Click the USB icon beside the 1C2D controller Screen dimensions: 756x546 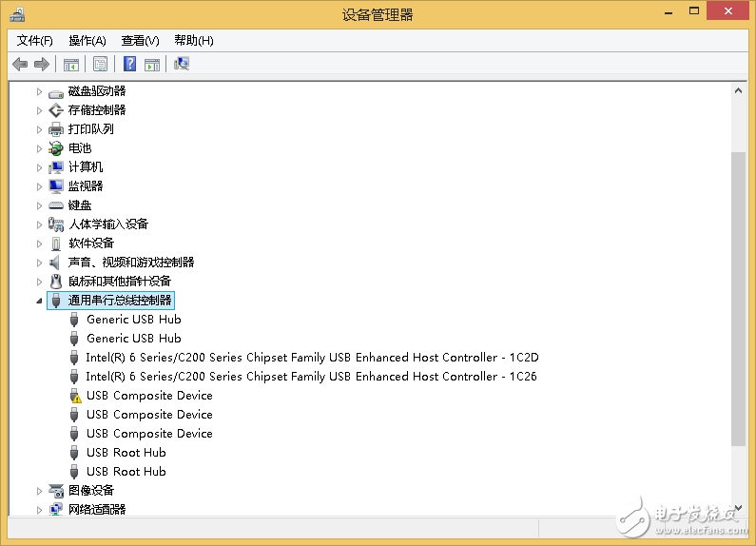pos(74,358)
